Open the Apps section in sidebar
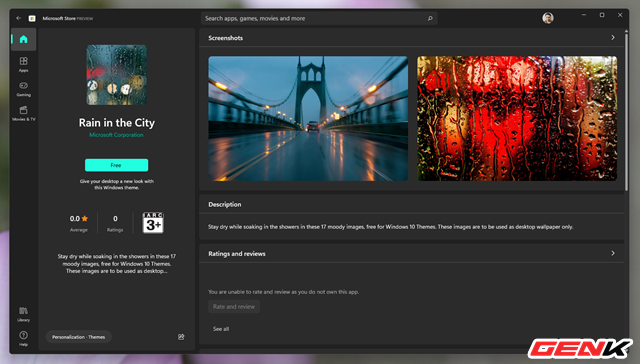Screen dimensions: 640x364 (x=24, y=64)
